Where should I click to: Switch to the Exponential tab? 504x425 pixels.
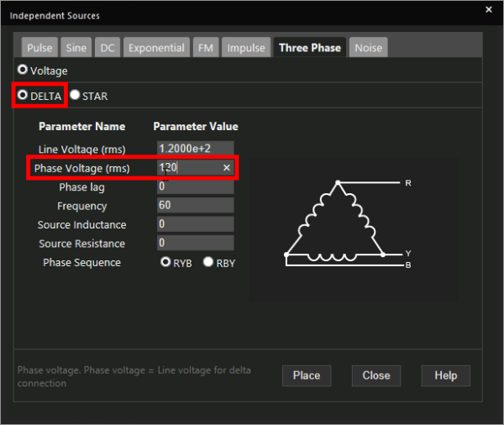[x=156, y=48]
